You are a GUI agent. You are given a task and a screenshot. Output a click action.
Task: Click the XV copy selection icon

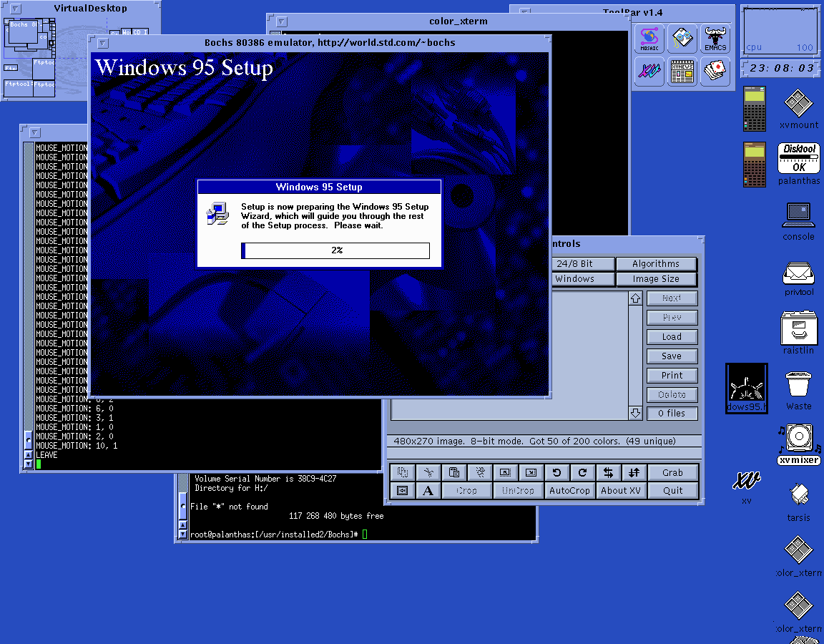click(x=403, y=472)
